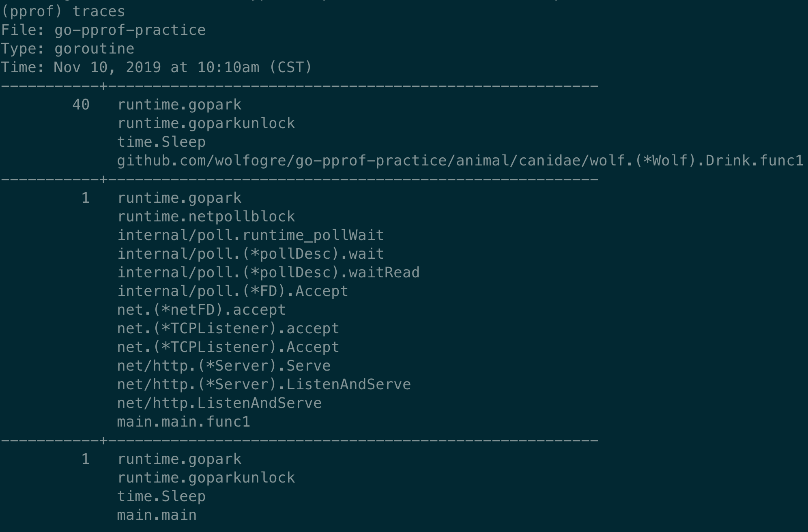808x532 pixels.
Task: Click the github.com/wolfogre Wolf Drink.func1 path
Action: (x=460, y=161)
